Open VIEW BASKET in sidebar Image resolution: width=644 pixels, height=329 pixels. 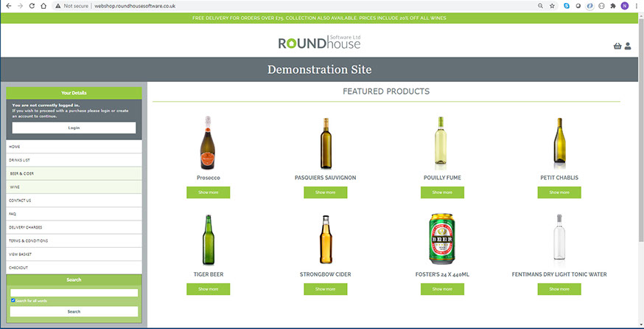(74, 254)
